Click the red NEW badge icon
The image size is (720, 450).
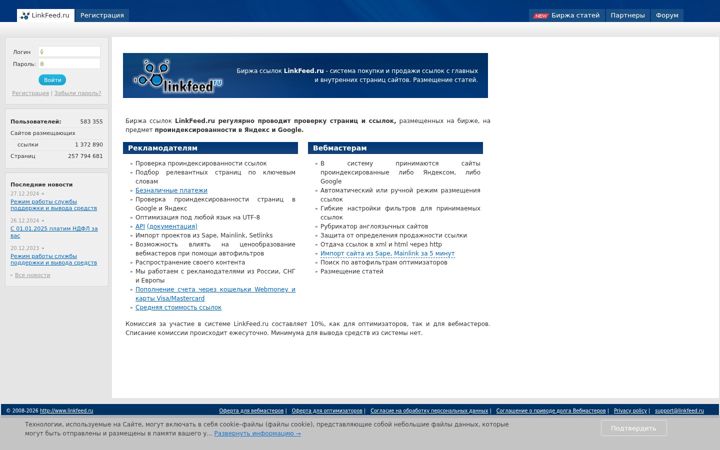coord(540,16)
